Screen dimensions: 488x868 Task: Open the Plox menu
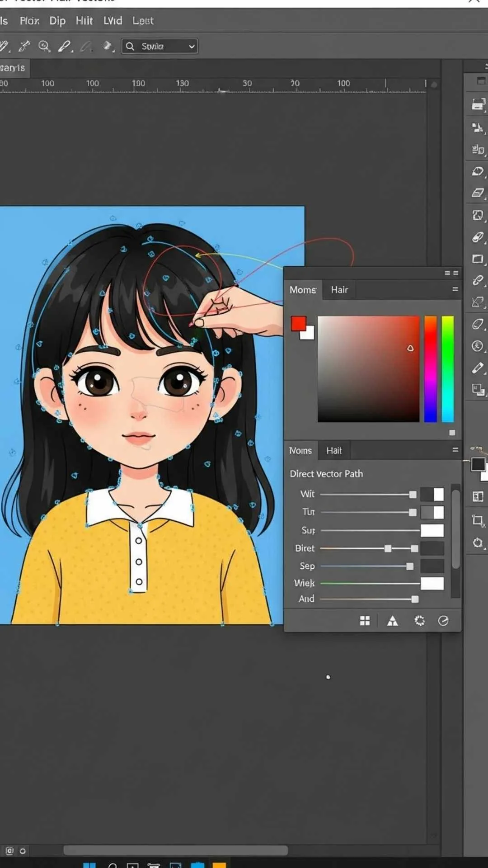tap(29, 21)
